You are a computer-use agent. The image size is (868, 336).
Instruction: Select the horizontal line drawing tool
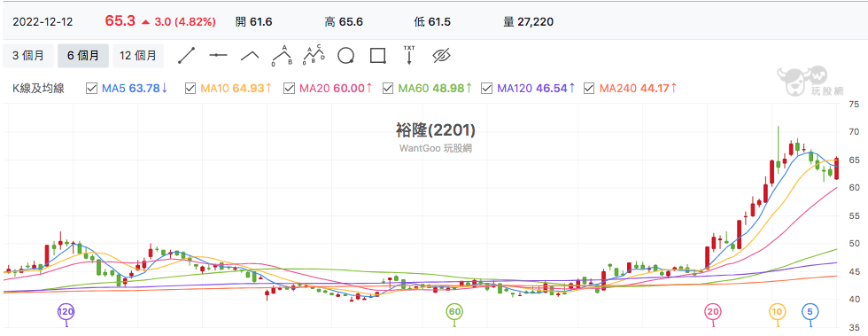pyautogui.click(x=219, y=56)
